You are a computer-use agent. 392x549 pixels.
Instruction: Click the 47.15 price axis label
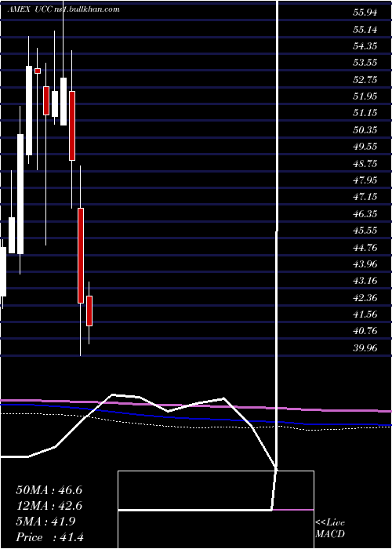click(365, 197)
